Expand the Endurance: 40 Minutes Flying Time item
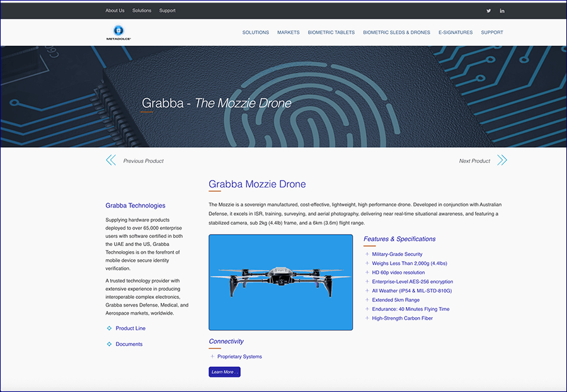This screenshot has width=567, height=392. (x=367, y=309)
